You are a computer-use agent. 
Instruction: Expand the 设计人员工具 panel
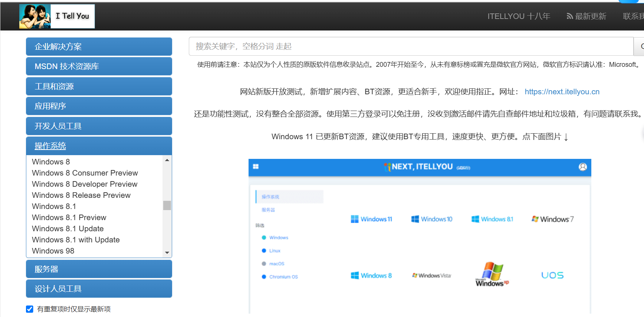pos(99,289)
